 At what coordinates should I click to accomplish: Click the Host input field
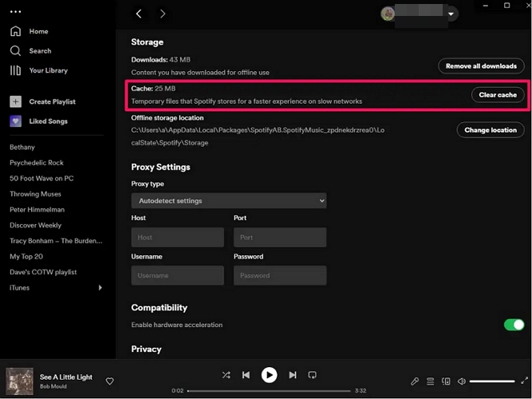click(177, 237)
